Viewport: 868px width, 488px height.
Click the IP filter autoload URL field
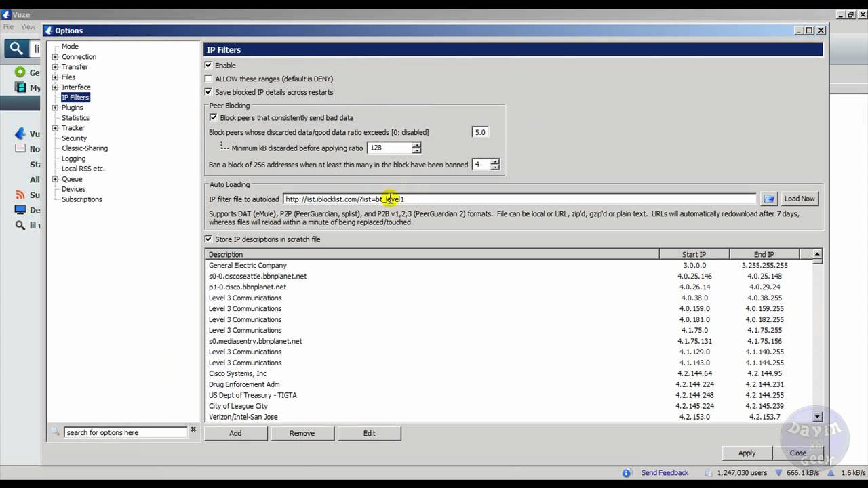[519, 199]
